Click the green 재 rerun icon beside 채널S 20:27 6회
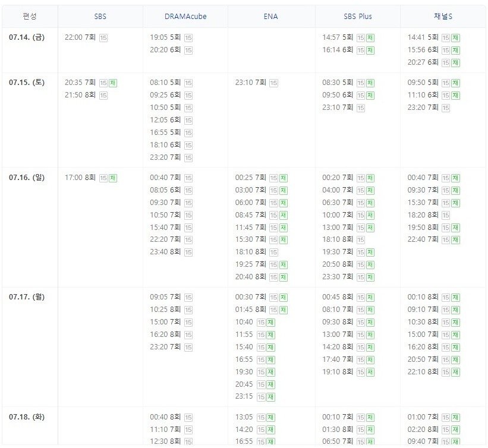488x448 pixels. point(456,63)
